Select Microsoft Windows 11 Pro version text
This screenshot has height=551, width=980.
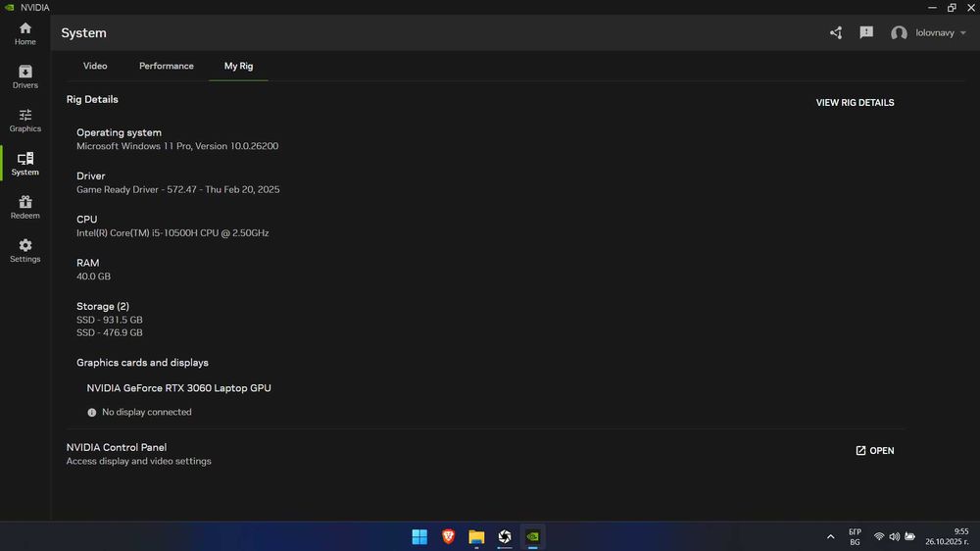tap(177, 146)
